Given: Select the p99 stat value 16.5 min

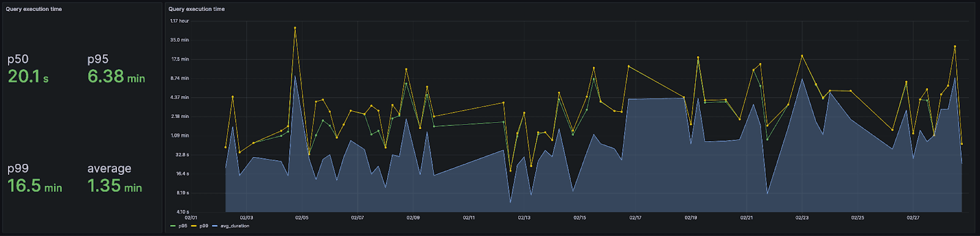Looking at the screenshot, I should click(x=35, y=186).
